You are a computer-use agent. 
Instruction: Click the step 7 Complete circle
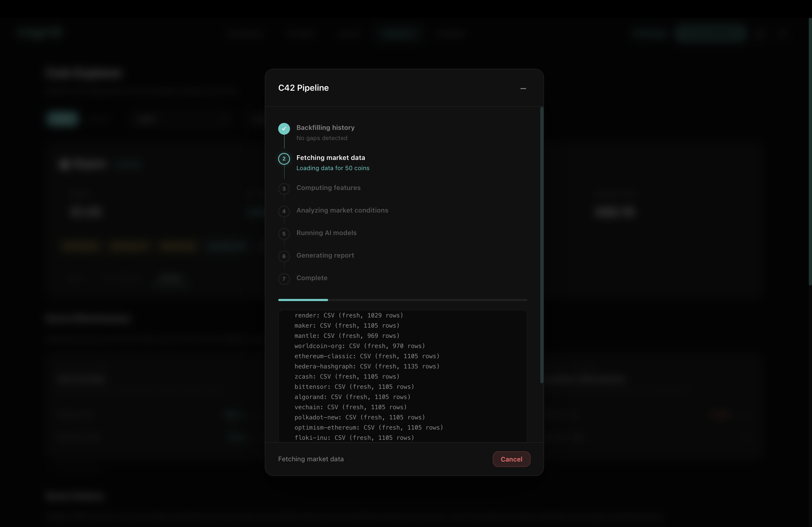[284, 279]
